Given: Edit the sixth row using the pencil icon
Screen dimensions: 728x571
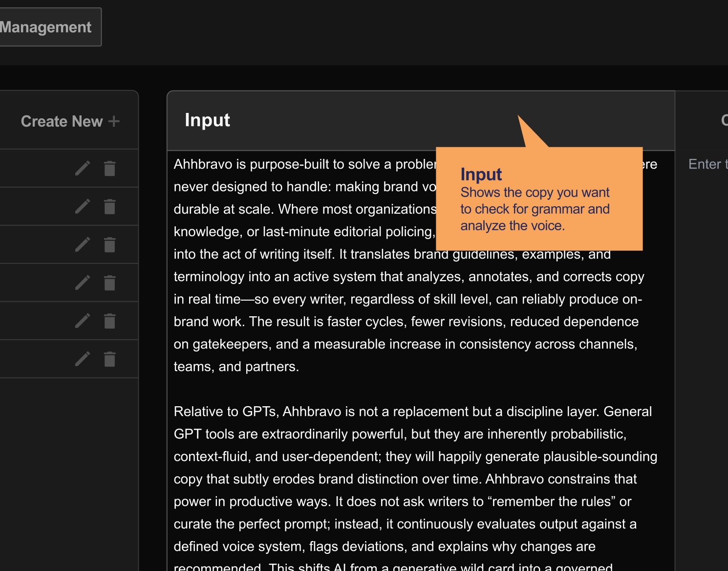Looking at the screenshot, I should point(83,359).
